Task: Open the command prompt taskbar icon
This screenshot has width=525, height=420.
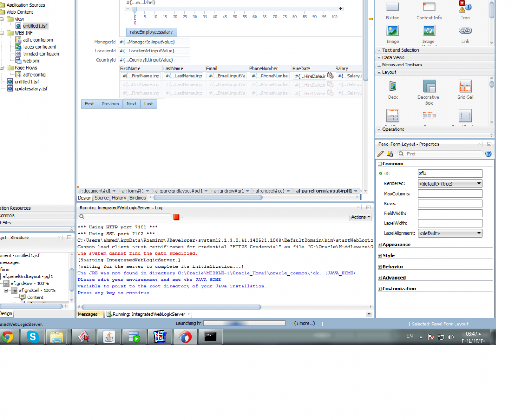Action: [211, 337]
